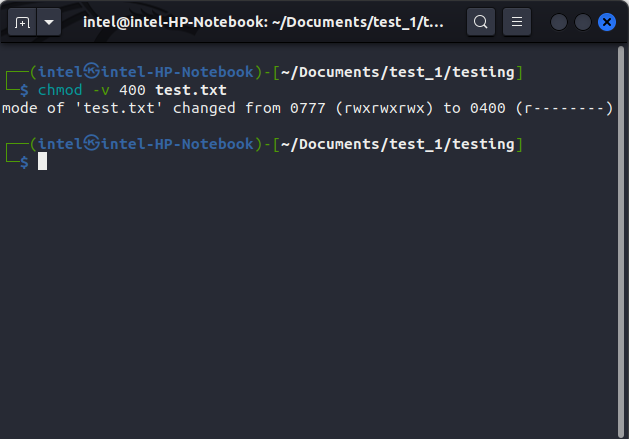This screenshot has height=439, width=629.
Task: Click the dollar sign on the last prompt
Action: (24, 162)
